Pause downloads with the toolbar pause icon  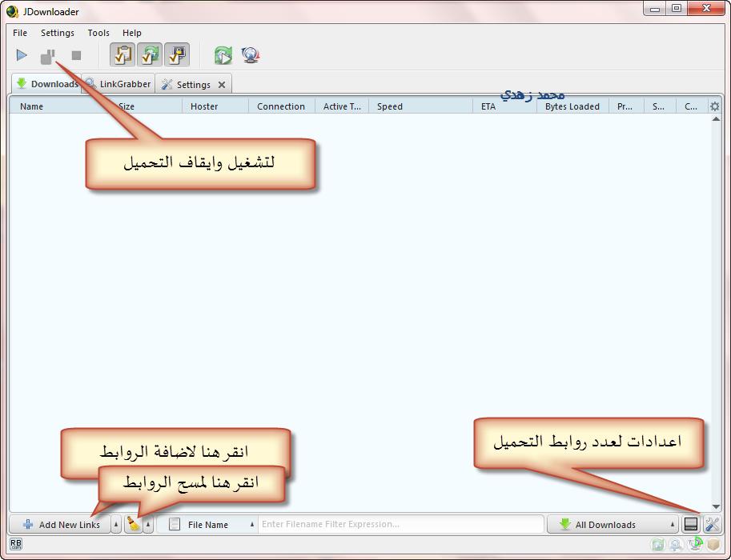47,56
